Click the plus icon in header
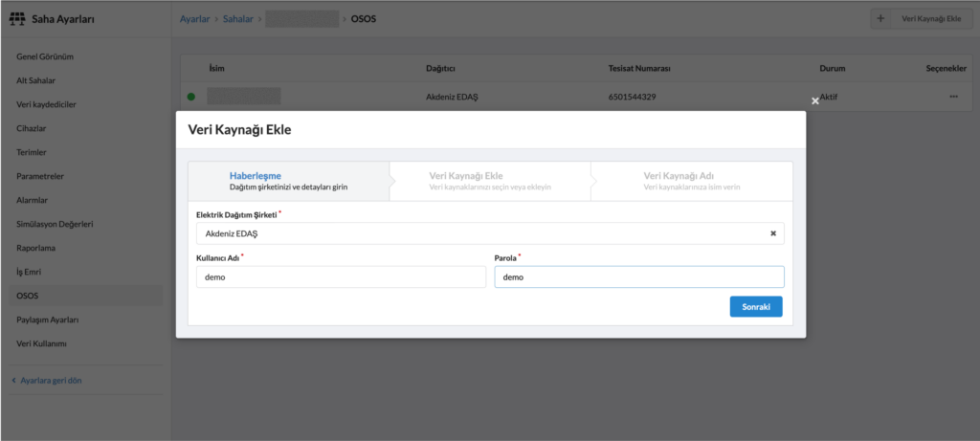The width and height of the screenshot is (980, 441). click(x=880, y=19)
